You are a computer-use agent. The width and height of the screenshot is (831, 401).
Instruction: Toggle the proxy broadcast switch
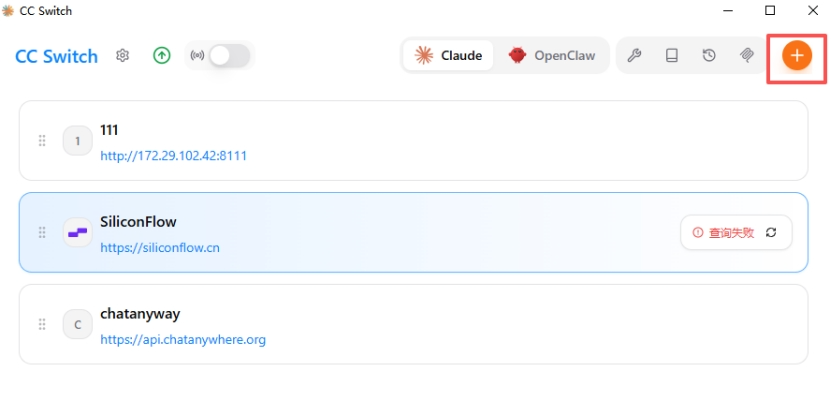tap(229, 55)
